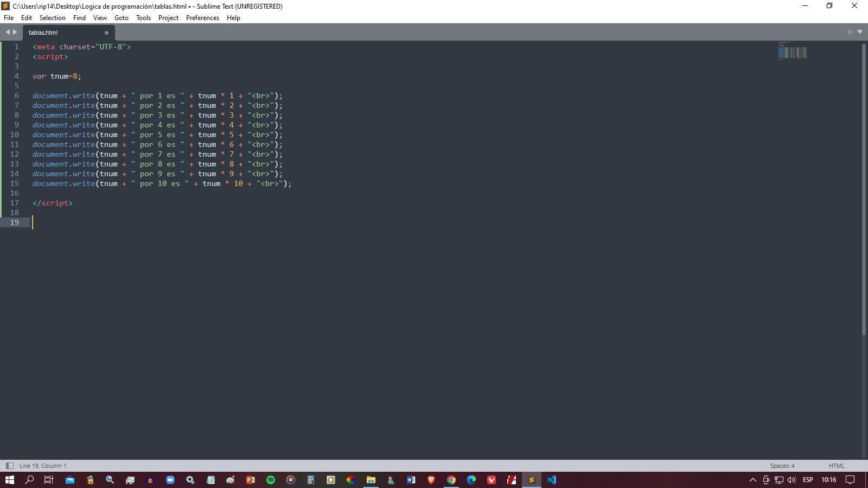Screen dimensions: 868x488
Task: Click the line with 'por 10 es'
Action: [x=162, y=183]
